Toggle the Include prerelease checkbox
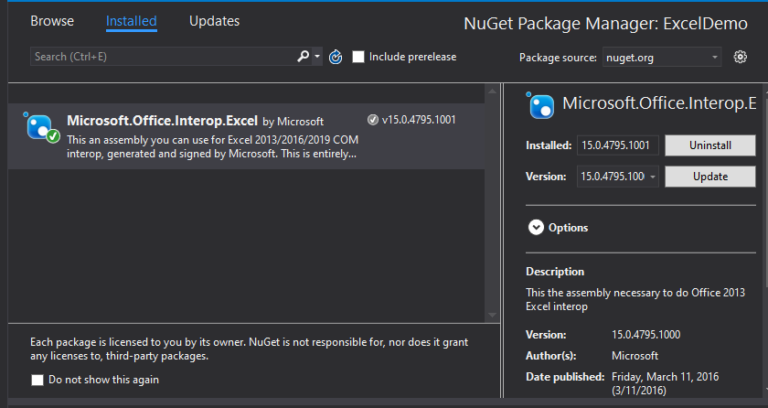 pyautogui.click(x=358, y=57)
